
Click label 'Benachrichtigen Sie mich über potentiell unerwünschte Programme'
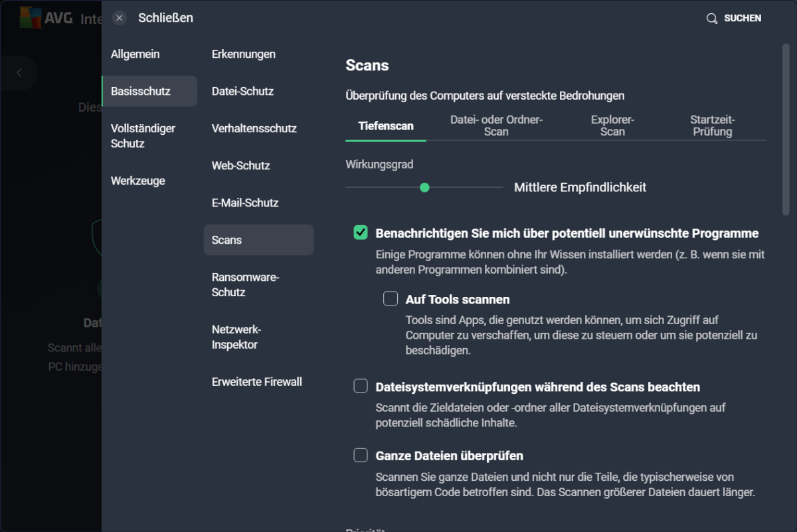[x=567, y=234]
